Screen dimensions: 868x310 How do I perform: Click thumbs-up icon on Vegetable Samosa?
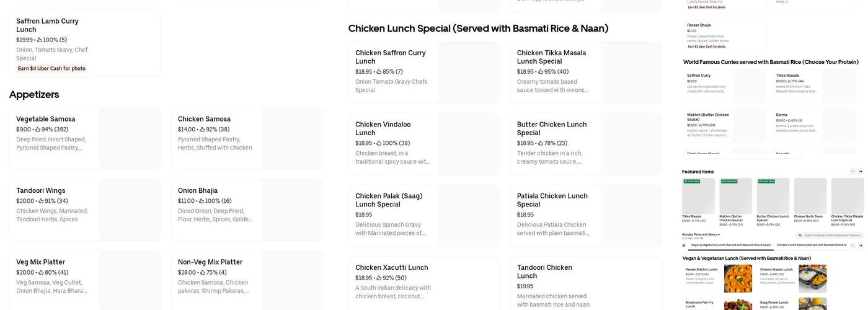tap(38, 130)
